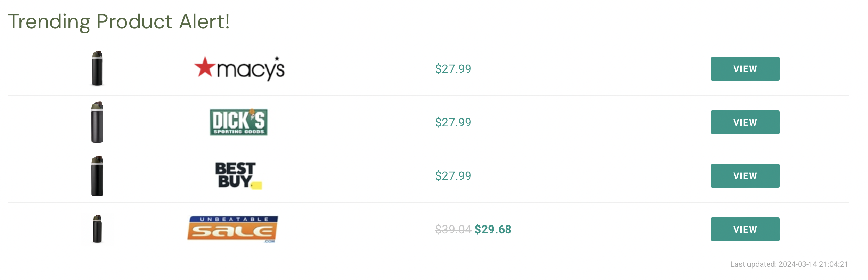Click the Unbeatable Sale logo
The height and width of the screenshot is (280, 868).
tap(232, 229)
